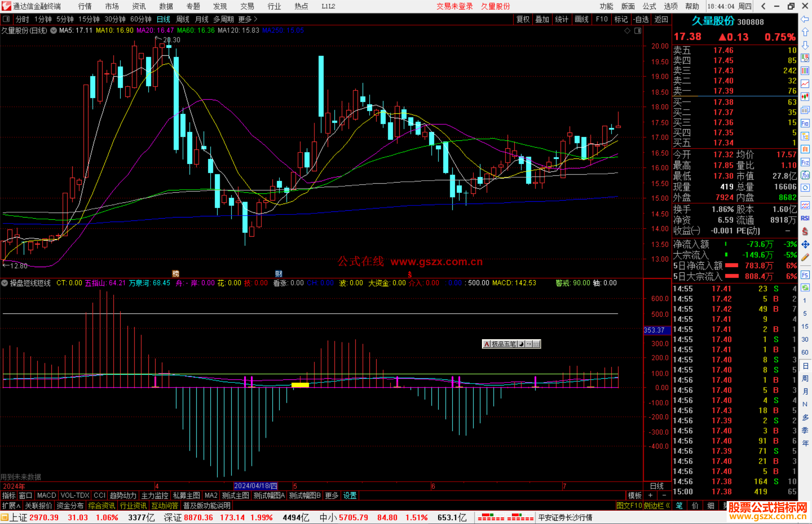812x524 pixels.
Task: Click the 设置 link in indicator tab bar
Action: [350, 495]
